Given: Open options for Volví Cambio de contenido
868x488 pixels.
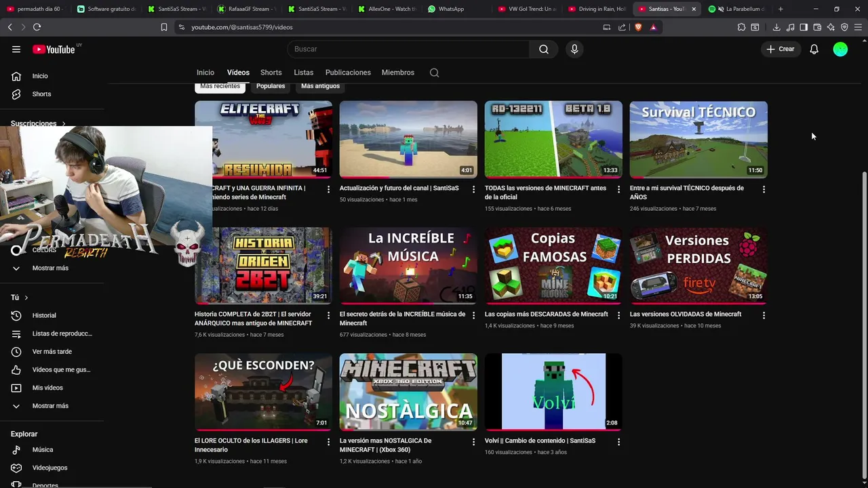Looking at the screenshot, I should pyautogui.click(x=618, y=442).
